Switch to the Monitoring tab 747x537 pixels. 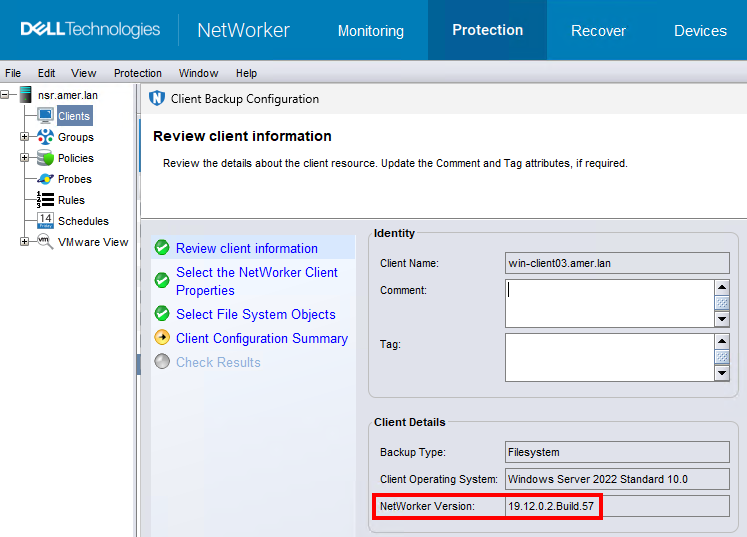(371, 30)
